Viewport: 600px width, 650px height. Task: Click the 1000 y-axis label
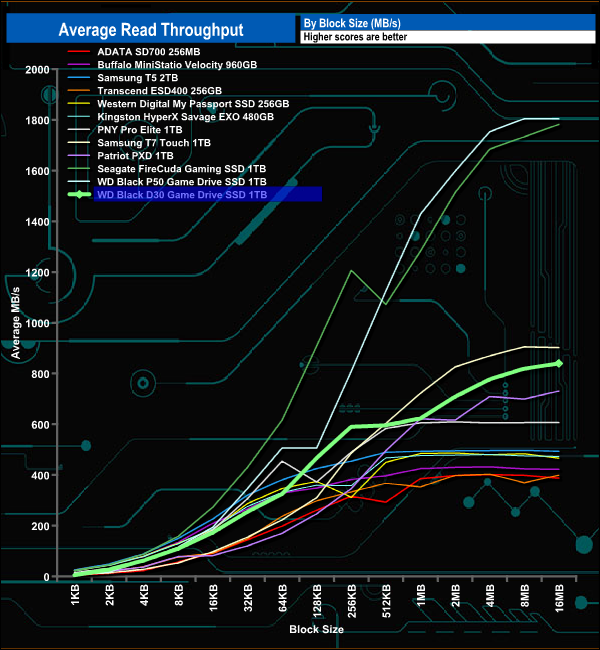click(37, 323)
